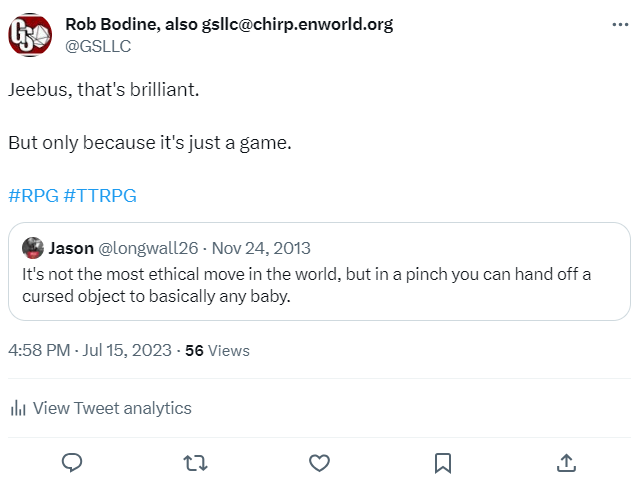Click the @GSLLC handle
639x480 pixels.
pos(98,46)
